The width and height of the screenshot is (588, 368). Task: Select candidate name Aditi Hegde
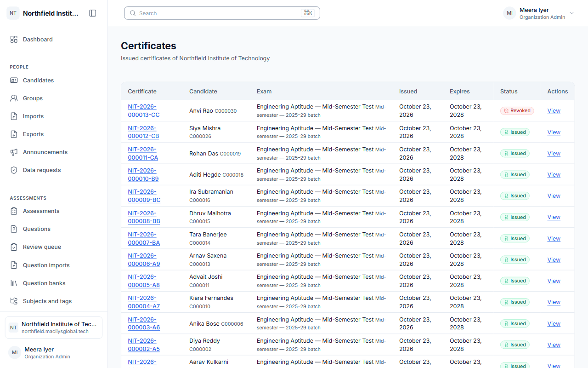[205, 175]
